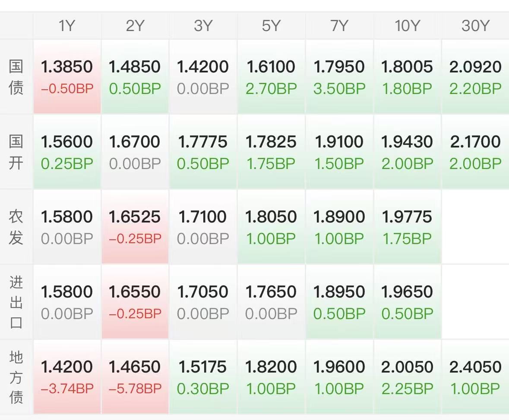Click 农发 2Y cell showing 1.6525
The height and width of the screenshot is (420, 509).
pos(135,227)
